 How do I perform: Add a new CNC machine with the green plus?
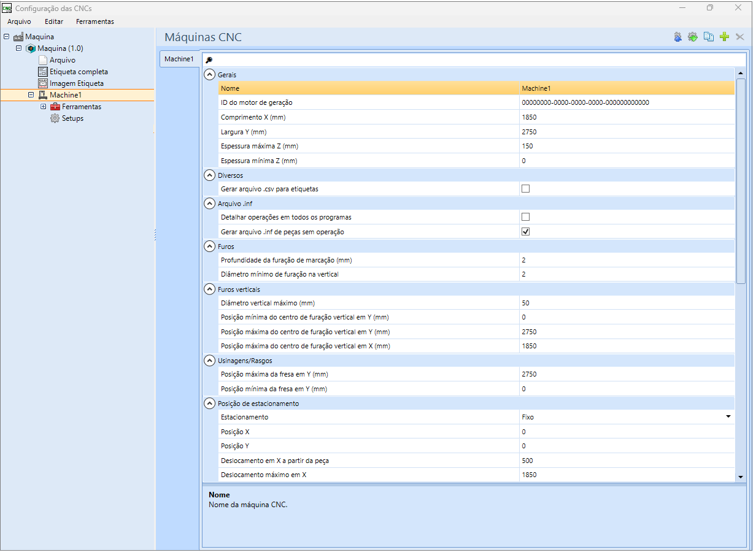(x=724, y=37)
